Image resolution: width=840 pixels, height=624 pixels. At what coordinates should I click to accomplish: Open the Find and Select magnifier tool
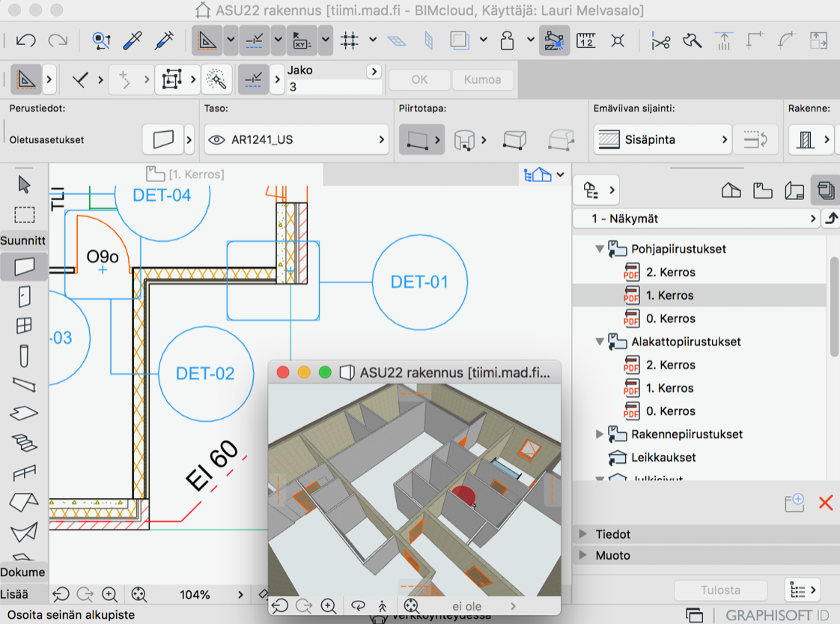tap(101, 40)
